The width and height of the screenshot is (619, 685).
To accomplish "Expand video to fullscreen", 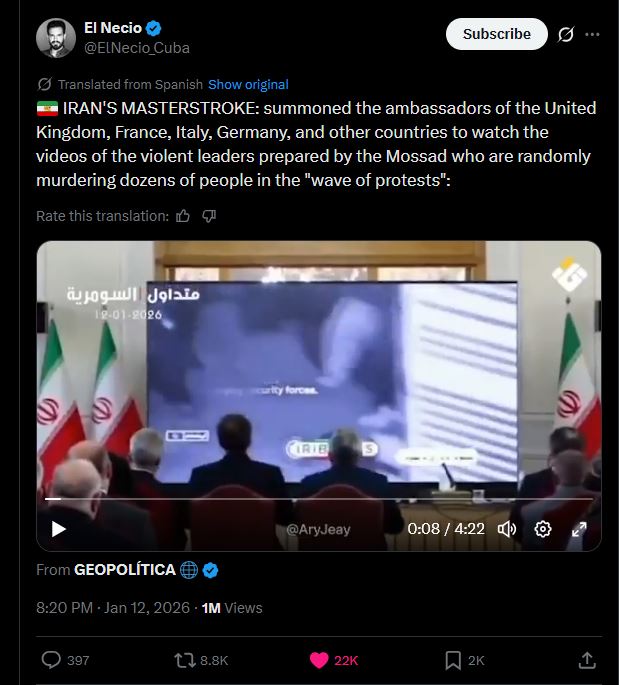I will click(x=579, y=529).
